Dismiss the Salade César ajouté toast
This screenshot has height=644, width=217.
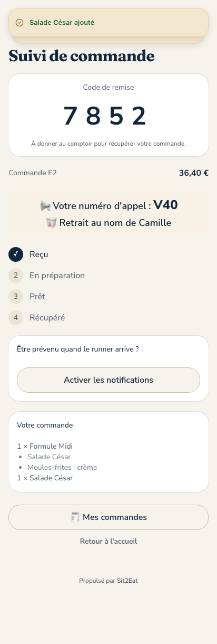point(108,23)
